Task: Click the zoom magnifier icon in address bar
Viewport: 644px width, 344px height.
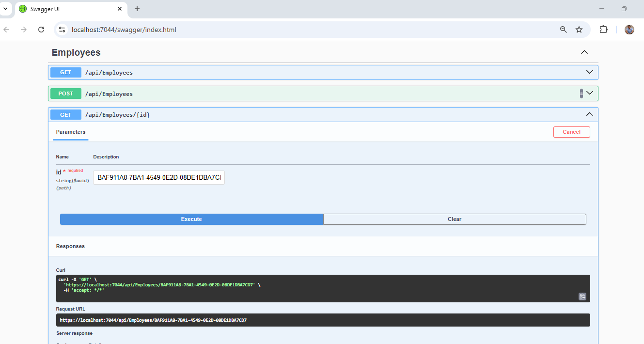Action: click(x=563, y=30)
